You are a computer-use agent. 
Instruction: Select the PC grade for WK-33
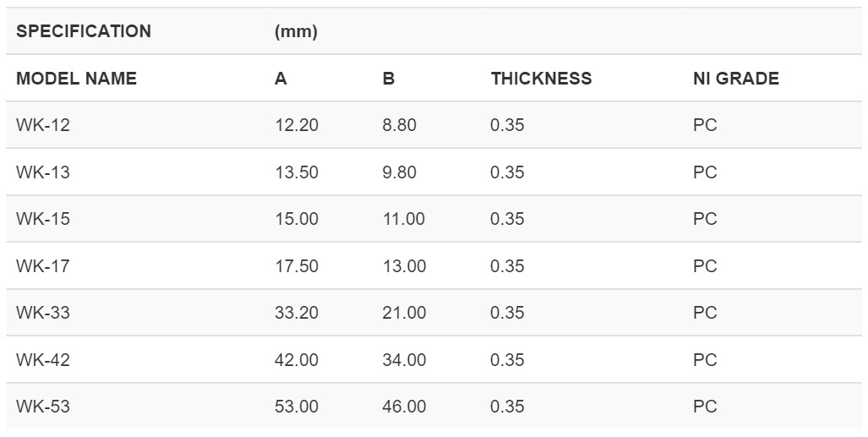705,313
